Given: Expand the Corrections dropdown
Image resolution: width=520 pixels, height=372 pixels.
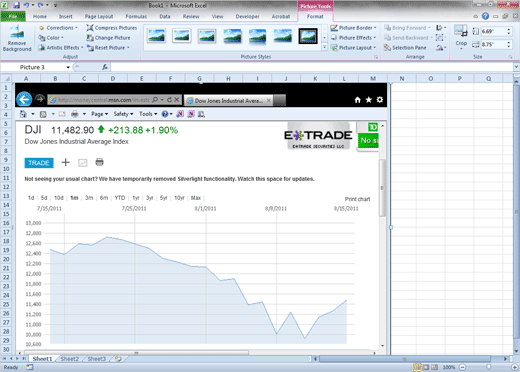Looking at the screenshot, I should click(x=58, y=28).
